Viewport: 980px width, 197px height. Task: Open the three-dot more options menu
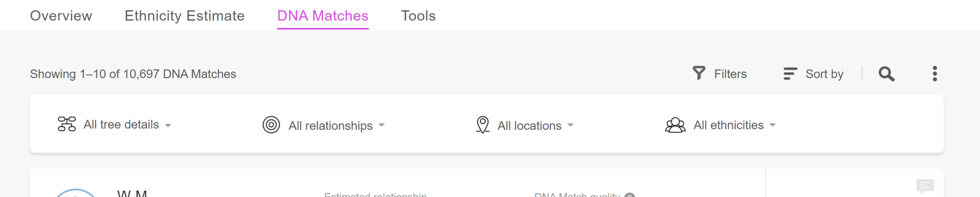click(935, 74)
